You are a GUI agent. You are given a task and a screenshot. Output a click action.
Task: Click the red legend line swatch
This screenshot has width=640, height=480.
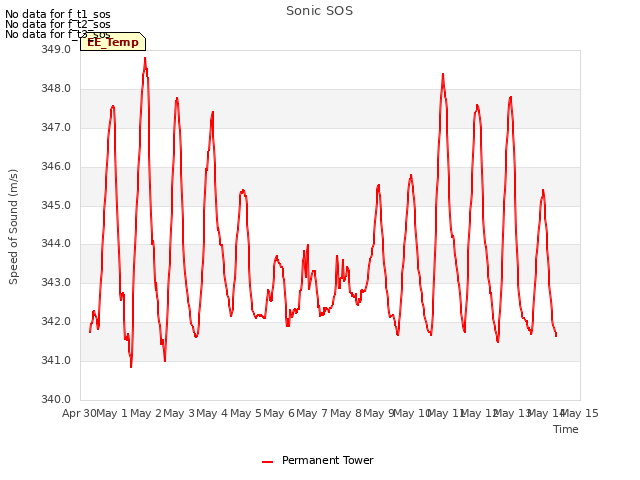267,462
